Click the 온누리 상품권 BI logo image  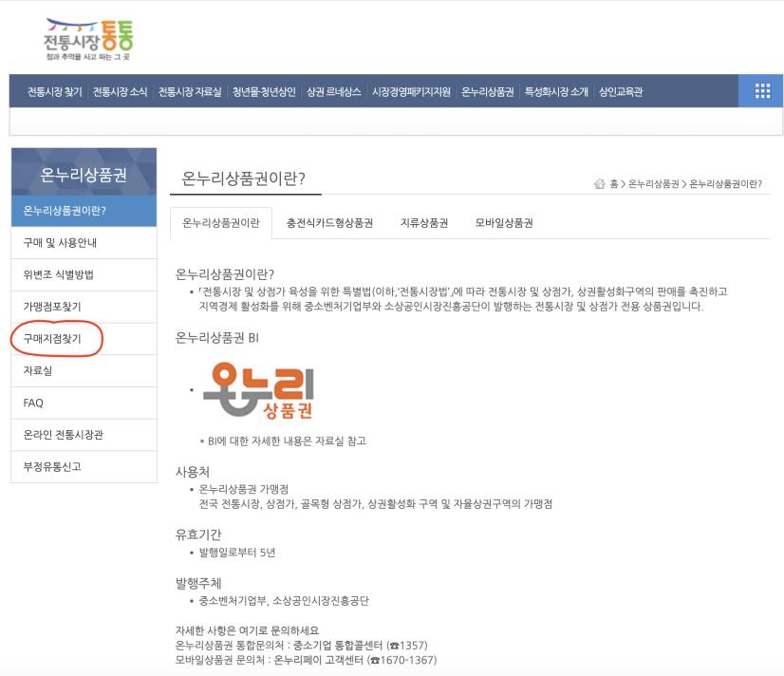pos(258,390)
